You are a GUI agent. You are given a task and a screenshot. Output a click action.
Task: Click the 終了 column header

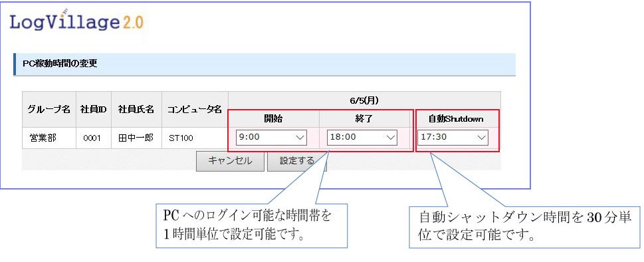coord(364,119)
